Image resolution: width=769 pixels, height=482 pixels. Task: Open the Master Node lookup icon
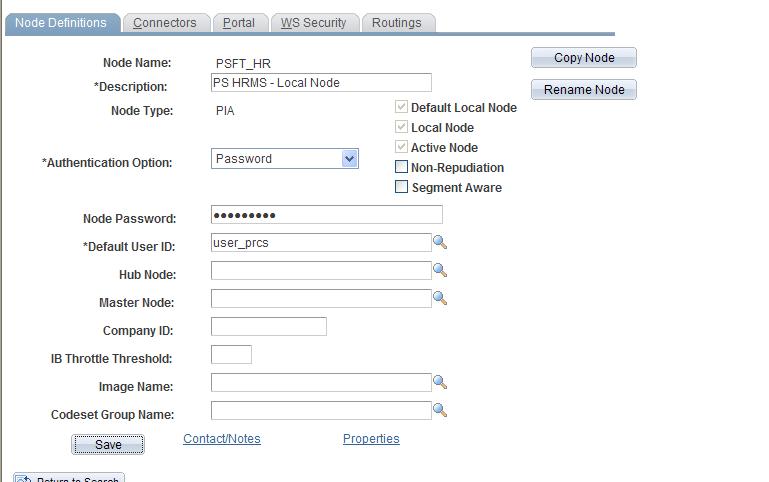click(x=440, y=299)
